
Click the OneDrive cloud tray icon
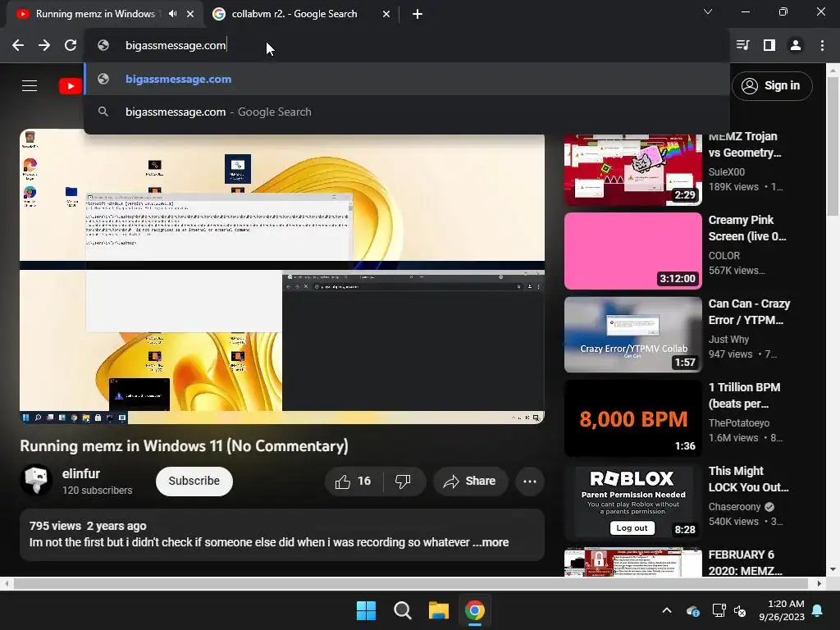692,610
